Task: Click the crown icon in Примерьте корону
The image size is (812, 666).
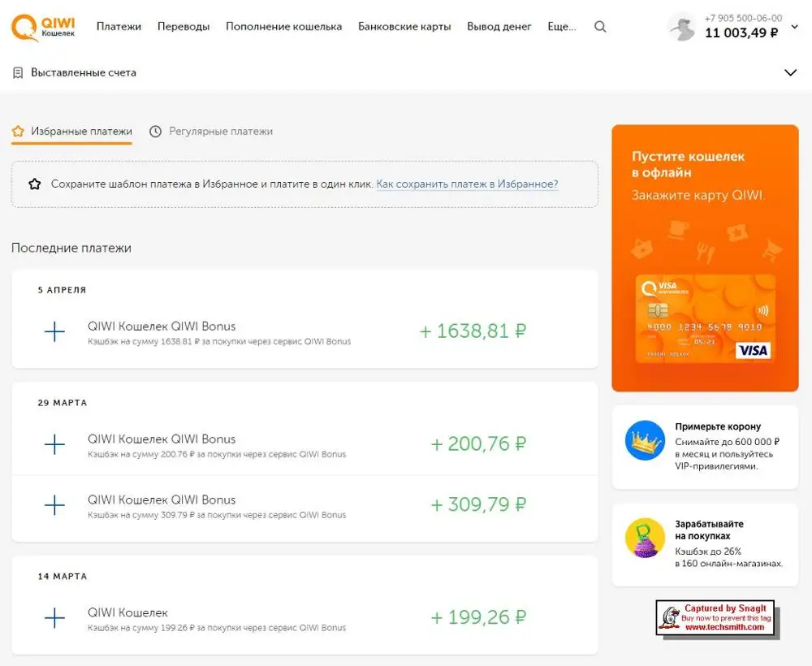Action: pyautogui.click(x=645, y=440)
